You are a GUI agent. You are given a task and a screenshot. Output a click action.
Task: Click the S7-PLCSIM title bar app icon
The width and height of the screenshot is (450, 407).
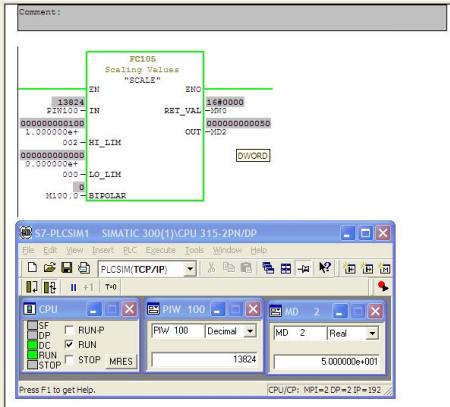[x=26, y=232]
